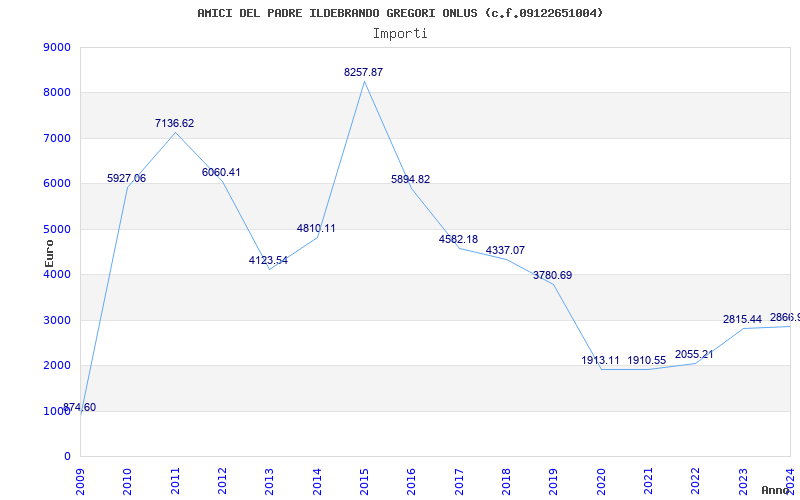Click the 2013 x-axis year label
Screen dimensions: 800x500
click(269, 482)
